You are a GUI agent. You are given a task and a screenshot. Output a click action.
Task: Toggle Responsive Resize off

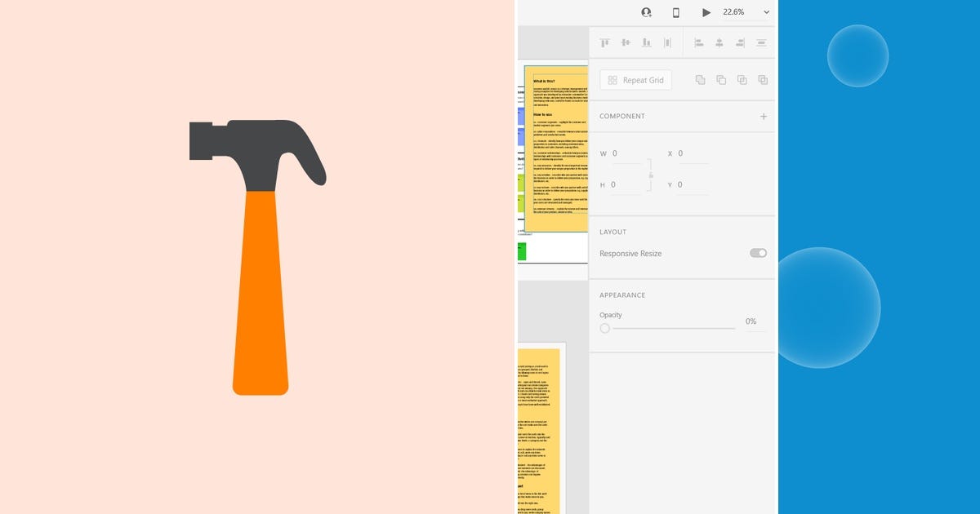coord(757,253)
